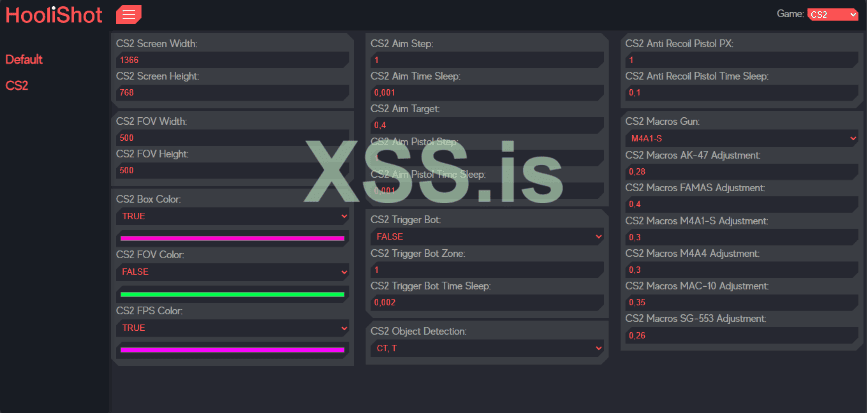Viewport: 867px width, 413px height.
Task: Select the Default sidebar item
Action: 24,59
